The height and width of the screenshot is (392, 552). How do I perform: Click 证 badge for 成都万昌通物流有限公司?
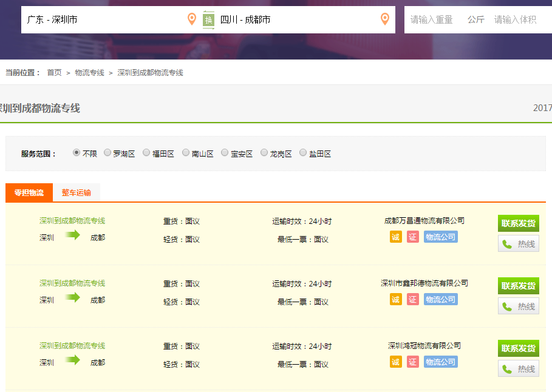(412, 237)
